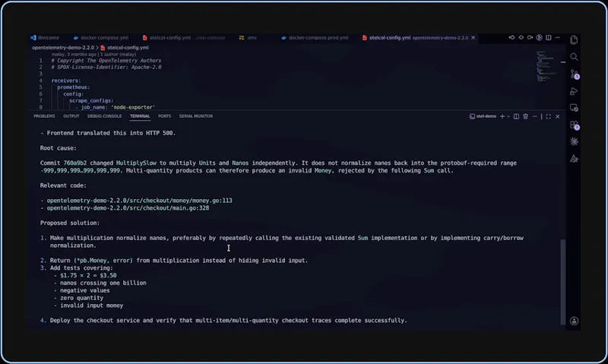Click the 'receivers:' line in editor

[x=66, y=81]
